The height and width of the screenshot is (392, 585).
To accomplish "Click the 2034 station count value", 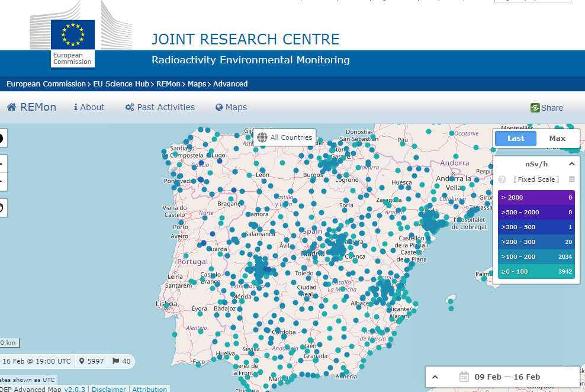I will [565, 256].
